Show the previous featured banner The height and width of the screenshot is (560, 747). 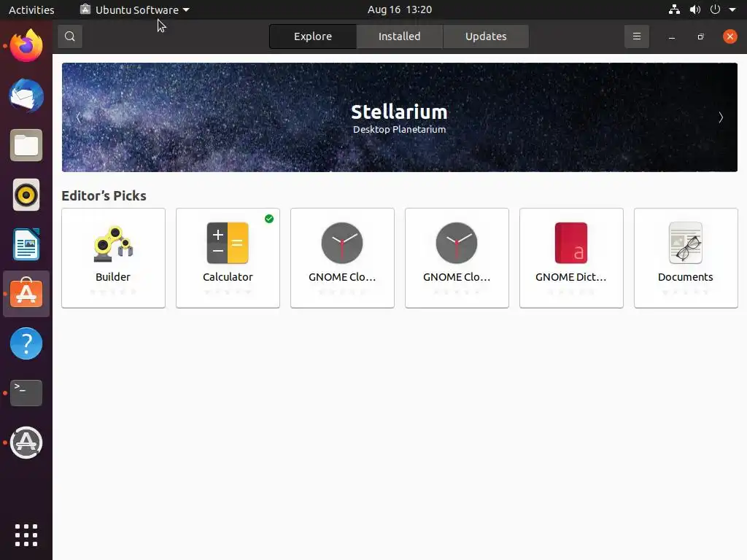pyautogui.click(x=79, y=117)
